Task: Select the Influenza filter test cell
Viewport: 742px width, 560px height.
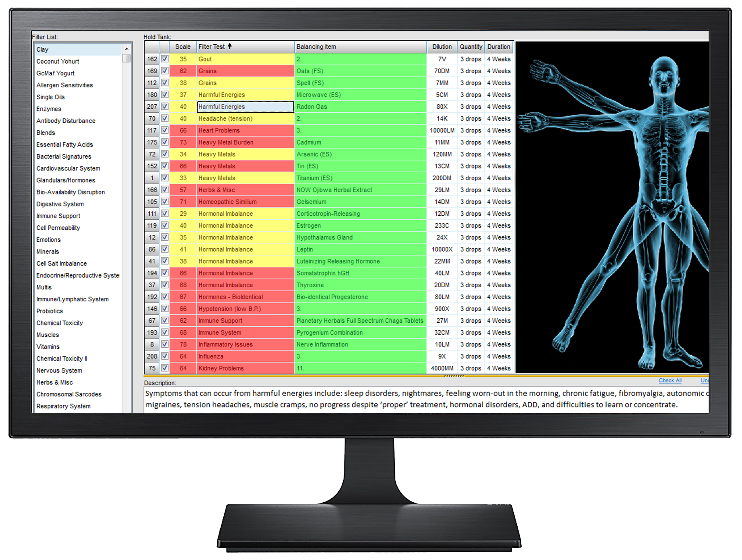Action: click(245, 356)
